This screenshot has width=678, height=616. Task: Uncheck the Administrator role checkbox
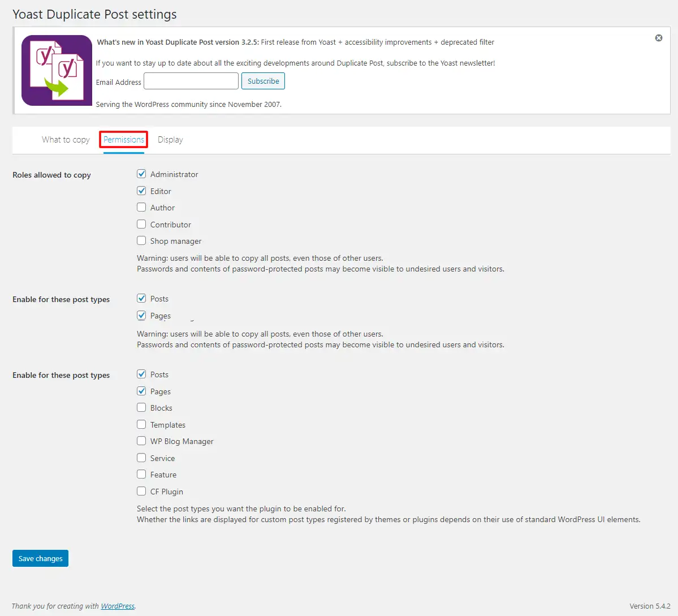141,174
